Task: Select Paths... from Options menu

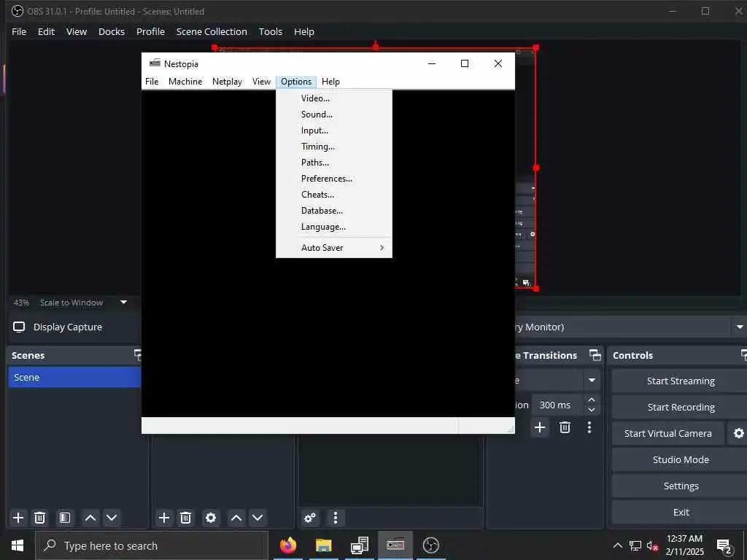Action: pyautogui.click(x=334, y=163)
